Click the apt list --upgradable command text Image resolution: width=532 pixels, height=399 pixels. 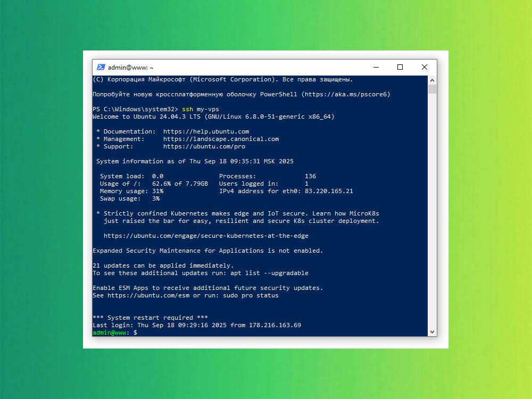(x=269, y=273)
